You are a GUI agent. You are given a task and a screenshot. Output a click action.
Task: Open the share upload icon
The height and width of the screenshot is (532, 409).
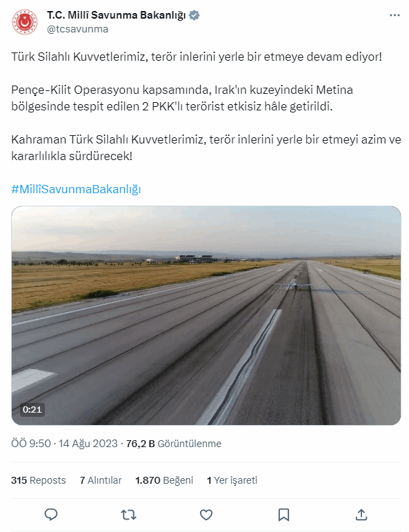(x=361, y=515)
